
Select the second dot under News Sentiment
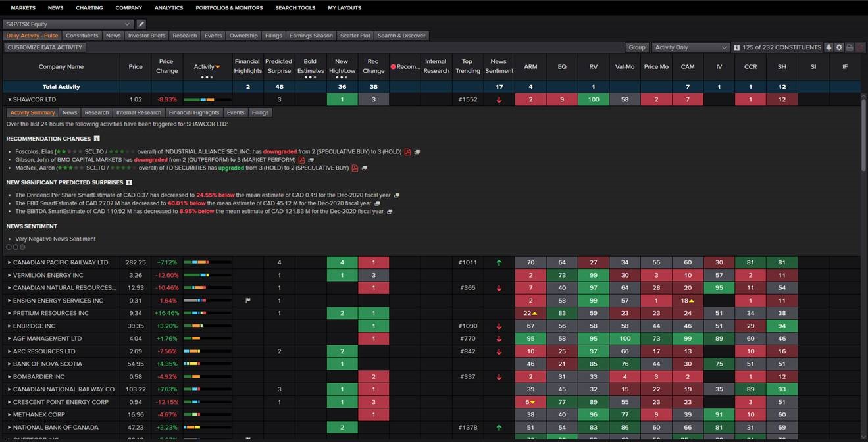coord(14,247)
